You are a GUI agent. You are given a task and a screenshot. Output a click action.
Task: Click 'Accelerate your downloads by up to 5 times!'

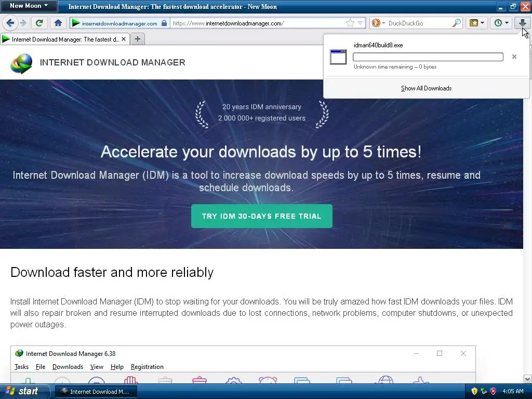pyautogui.click(x=261, y=152)
